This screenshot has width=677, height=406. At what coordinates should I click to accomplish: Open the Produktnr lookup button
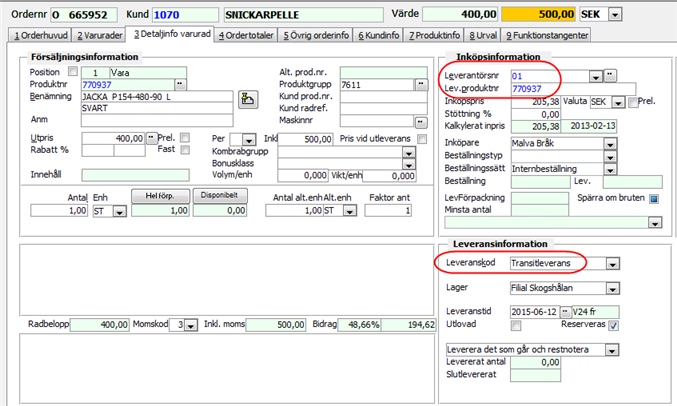pyautogui.click(x=180, y=85)
